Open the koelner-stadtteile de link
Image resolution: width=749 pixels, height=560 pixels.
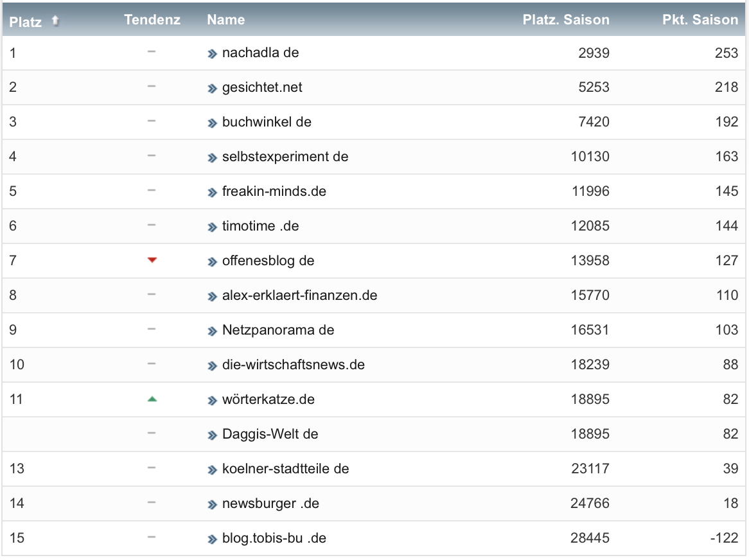pos(285,469)
